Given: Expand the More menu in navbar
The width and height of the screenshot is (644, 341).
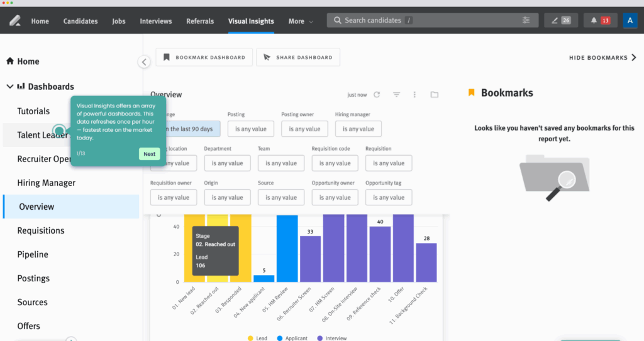Looking at the screenshot, I should pyautogui.click(x=301, y=21).
